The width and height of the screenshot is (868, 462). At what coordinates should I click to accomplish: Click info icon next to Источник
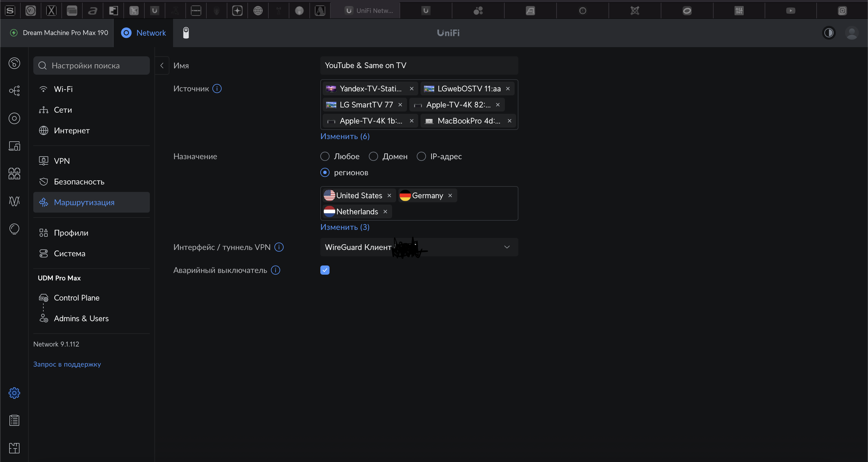pyautogui.click(x=217, y=89)
